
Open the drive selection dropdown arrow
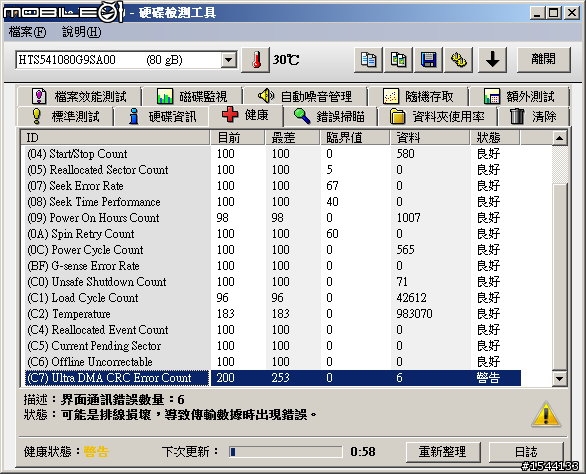(x=228, y=60)
